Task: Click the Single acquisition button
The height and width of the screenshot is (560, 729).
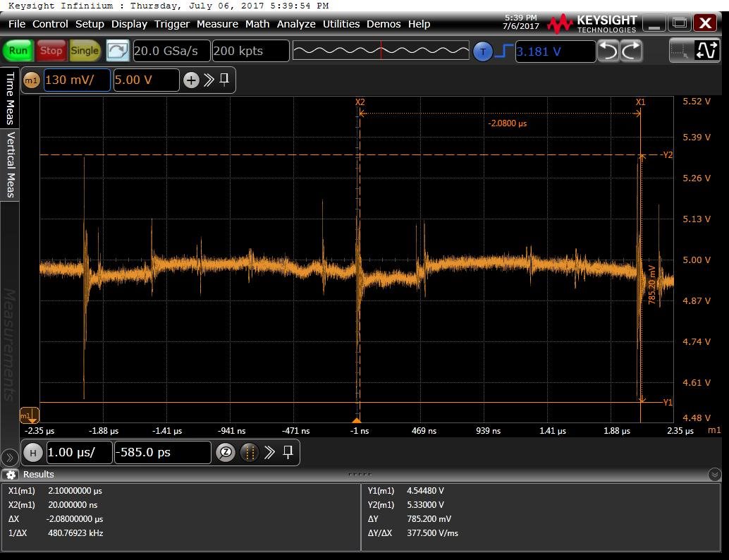Action: coord(85,51)
